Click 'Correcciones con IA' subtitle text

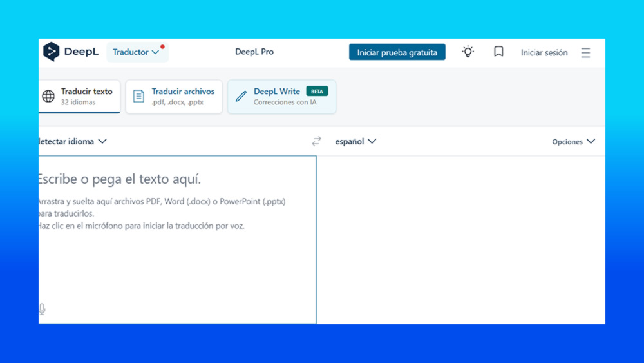(285, 102)
